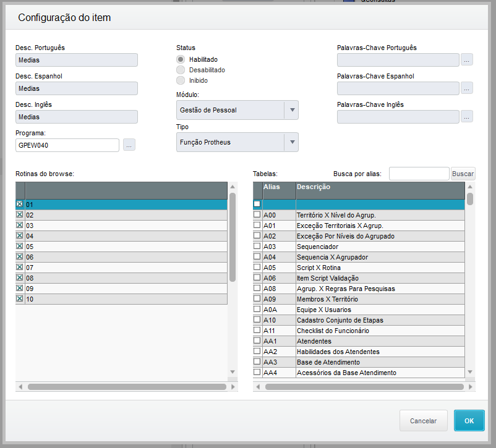The image size is (496, 448).
Task: Click tables horizontal scroll right arrow
Action: click(x=471, y=387)
